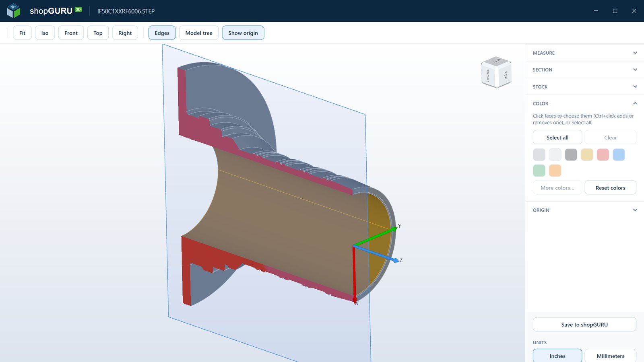Viewport: 644px width, 362px height.
Task: Click the red X axis arrow
Action: (x=354, y=276)
